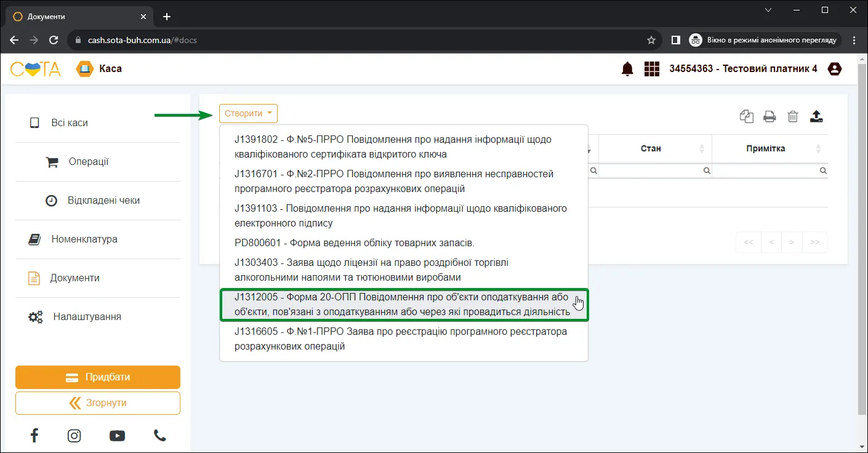Click the print document icon

coord(770,116)
